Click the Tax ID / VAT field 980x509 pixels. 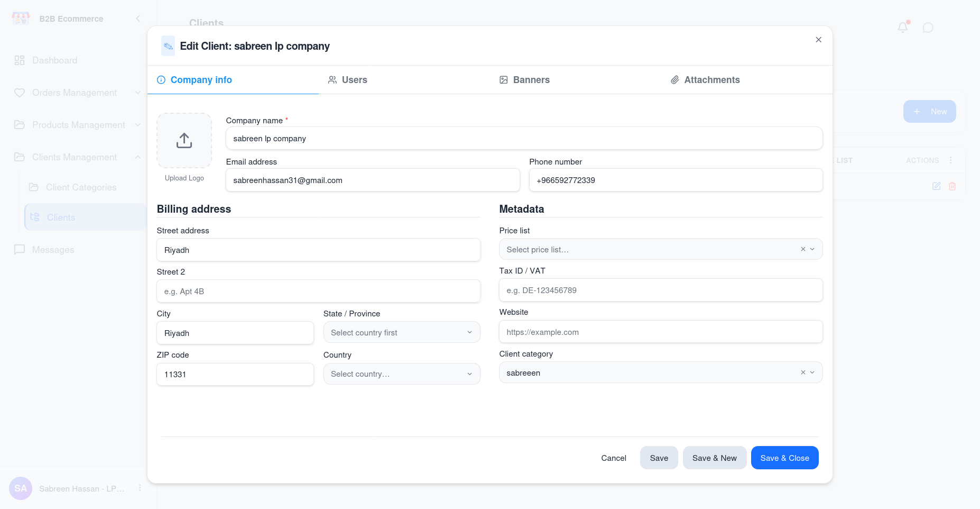click(661, 290)
